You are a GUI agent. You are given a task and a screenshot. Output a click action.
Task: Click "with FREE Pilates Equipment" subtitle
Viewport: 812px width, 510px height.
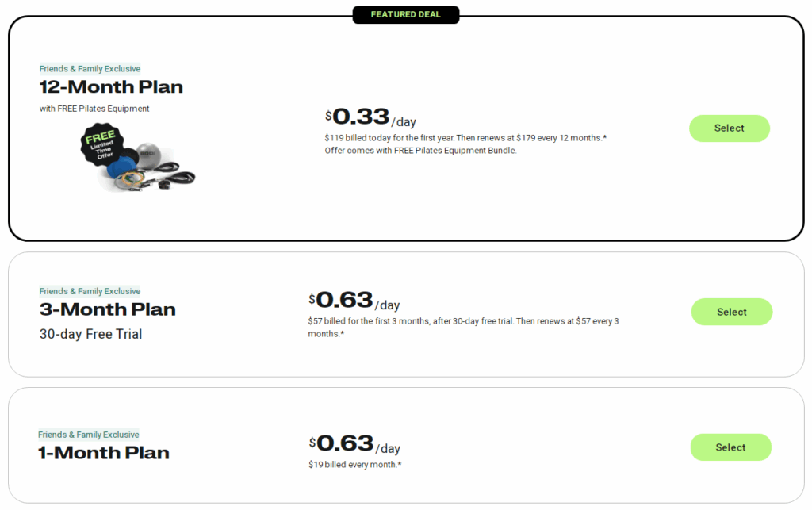coord(94,109)
